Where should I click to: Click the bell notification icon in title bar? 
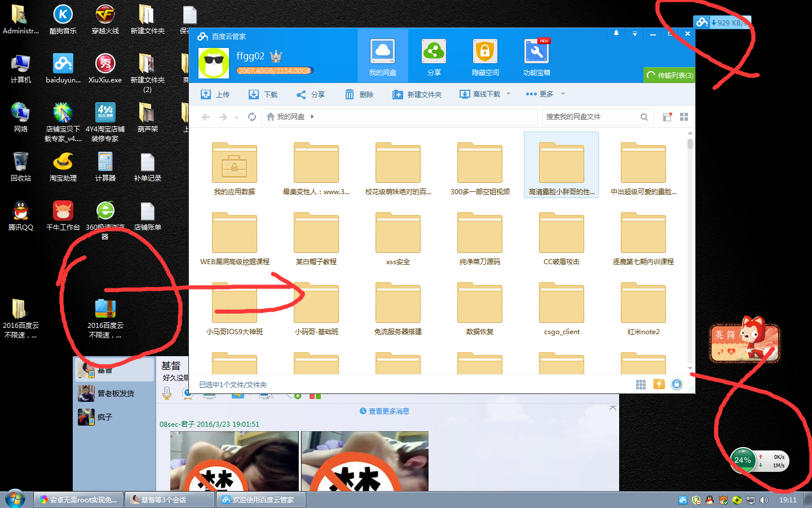pos(616,33)
